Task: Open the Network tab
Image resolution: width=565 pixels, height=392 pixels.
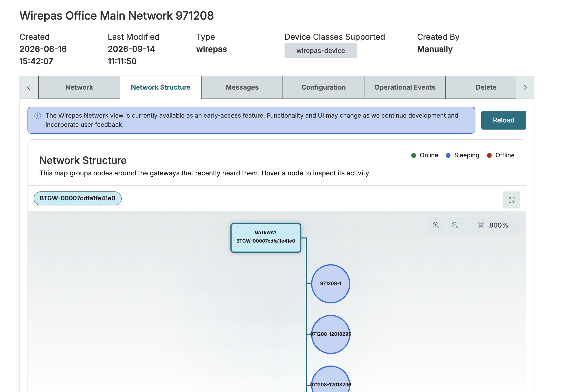Action: point(79,87)
